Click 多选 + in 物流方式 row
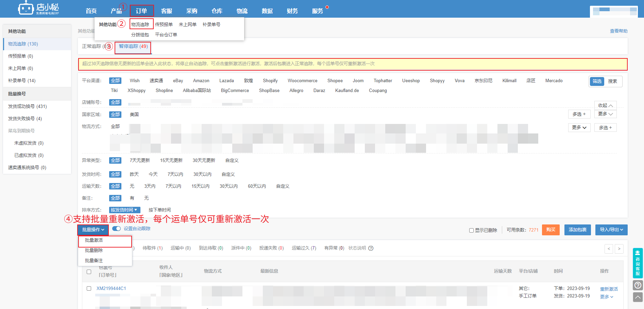Screen dimensions: 644x309 [x=606, y=128]
